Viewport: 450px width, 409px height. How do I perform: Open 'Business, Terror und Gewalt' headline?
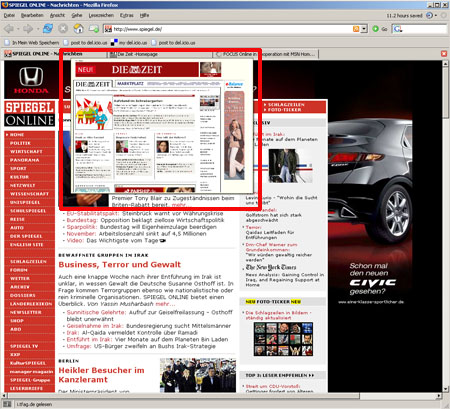(119, 265)
